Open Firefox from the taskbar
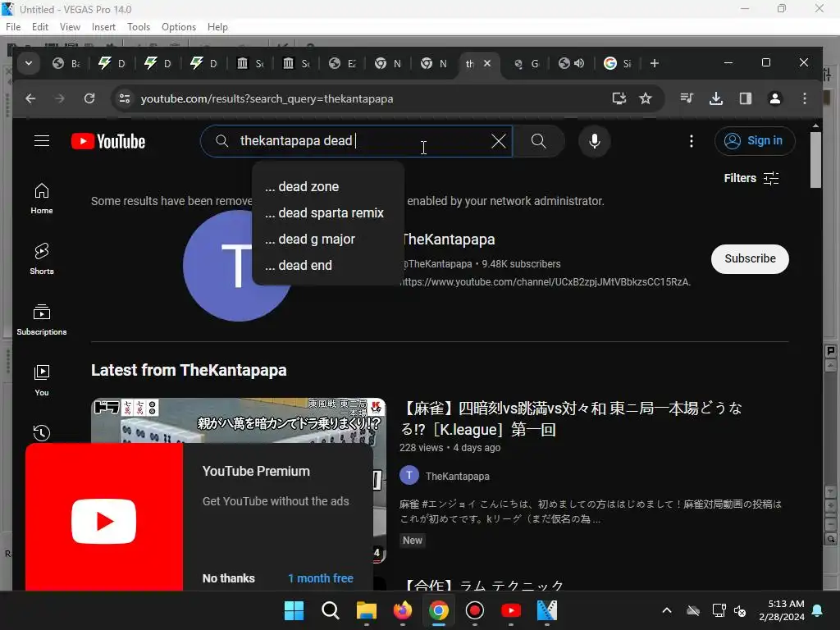The image size is (840, 630). coord(402,610)
